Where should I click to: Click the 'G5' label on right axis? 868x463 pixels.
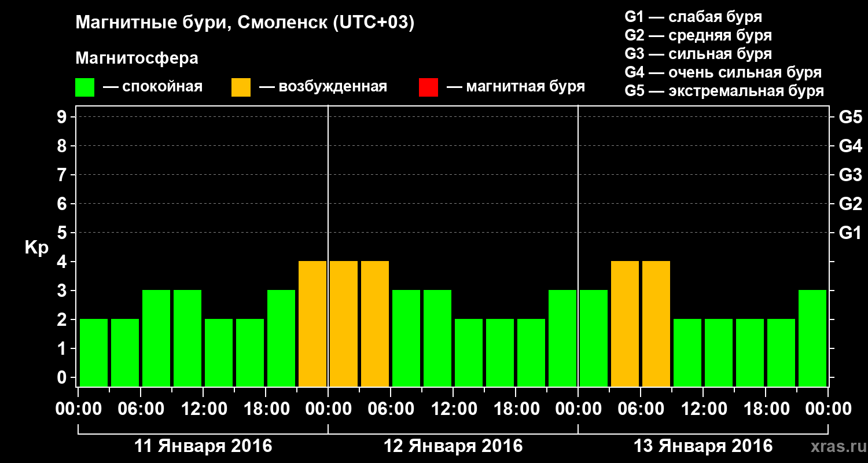point(851,117)
